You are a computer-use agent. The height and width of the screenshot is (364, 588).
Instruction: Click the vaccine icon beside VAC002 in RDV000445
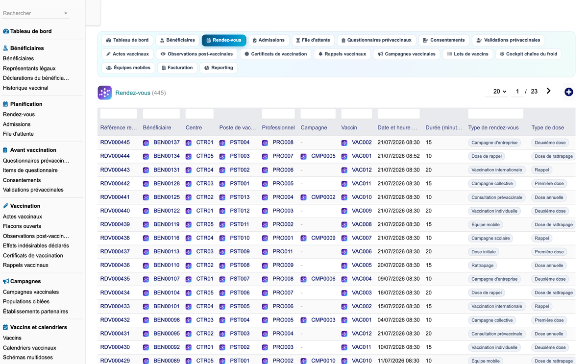344,143
